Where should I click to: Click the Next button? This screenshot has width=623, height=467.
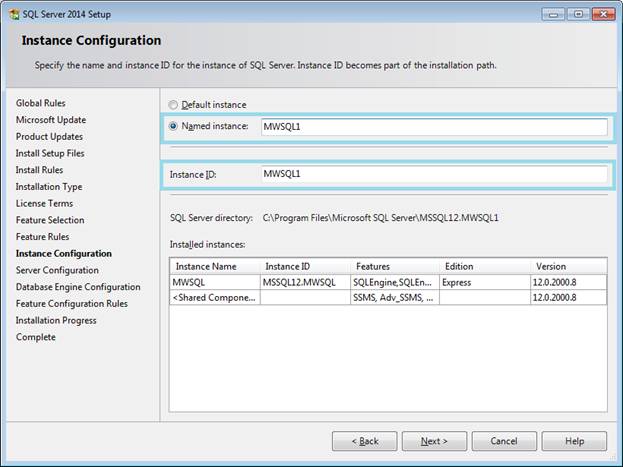tap(434, 441)
